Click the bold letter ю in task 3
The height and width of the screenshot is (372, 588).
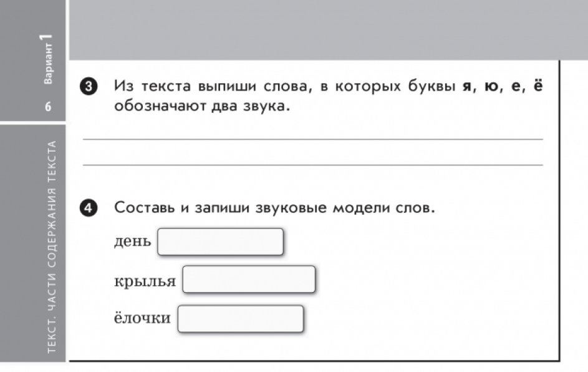coord(491,87)
